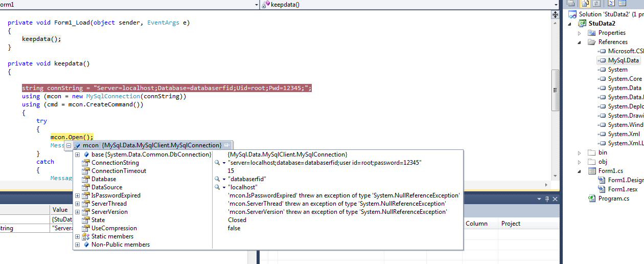Expand the Static members node
The image size is (644, 264).
(77, 236)
